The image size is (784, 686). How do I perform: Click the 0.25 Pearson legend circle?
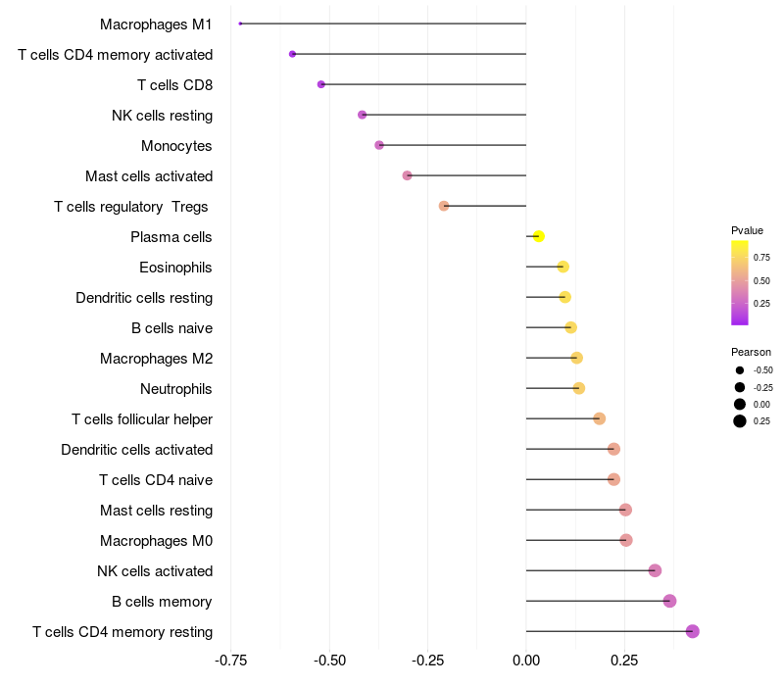tap(740, 421)
